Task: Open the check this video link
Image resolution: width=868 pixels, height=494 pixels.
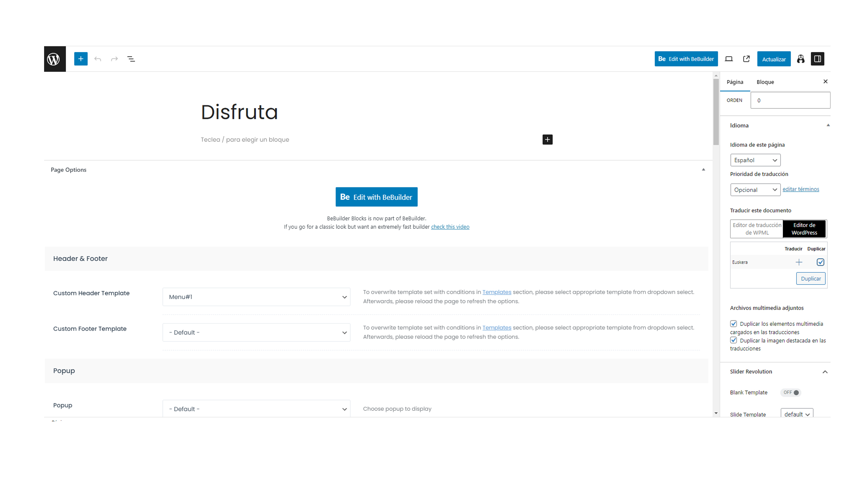Action: [450, 227]
